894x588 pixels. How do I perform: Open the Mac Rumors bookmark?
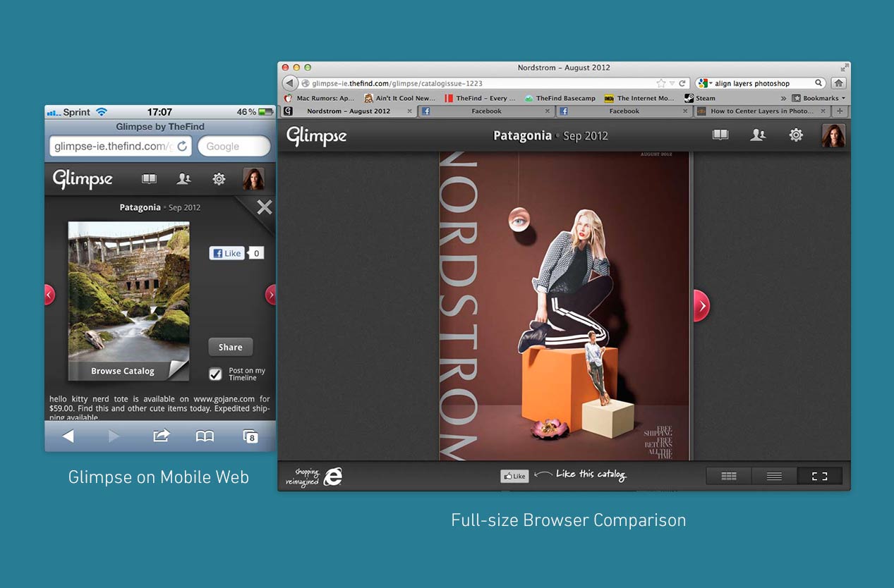319,99
